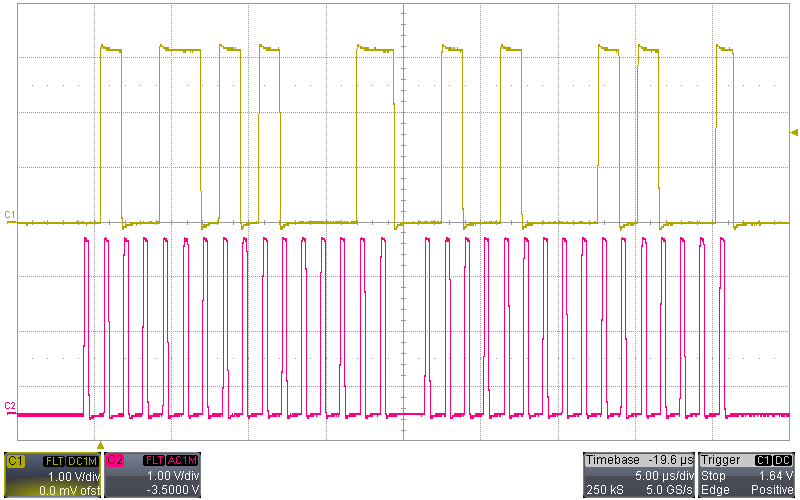
Task: Select the Edge trigger type text
Action: tap(714, 490)
